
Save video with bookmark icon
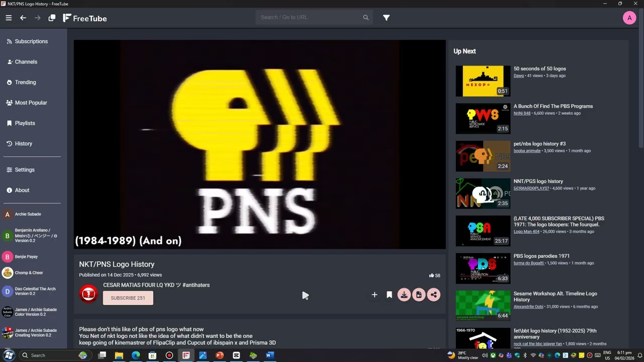[389, 295]
